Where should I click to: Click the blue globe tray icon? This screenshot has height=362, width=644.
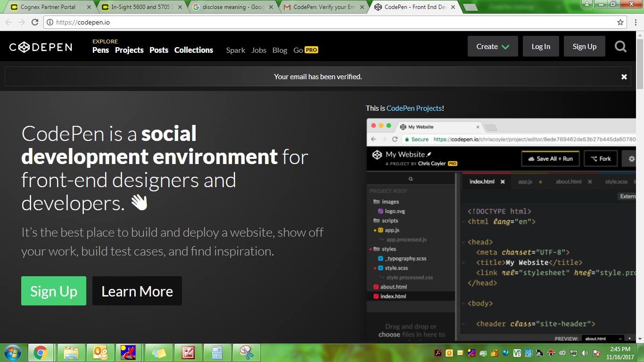505,353
